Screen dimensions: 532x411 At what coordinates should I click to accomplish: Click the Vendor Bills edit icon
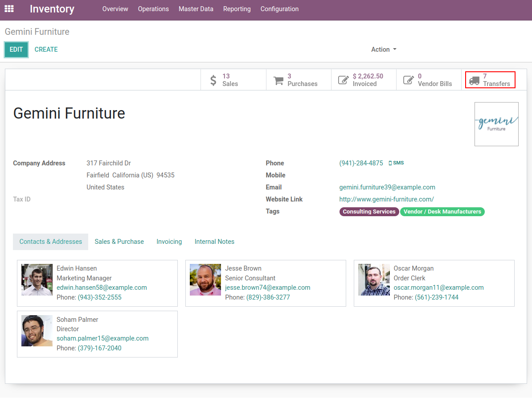point(408,80)
